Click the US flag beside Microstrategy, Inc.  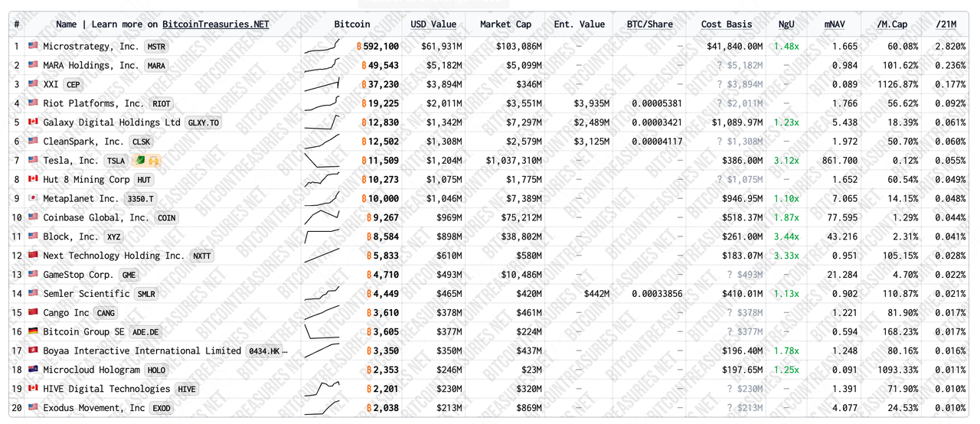pyautogui.click(x=33, y=47)
